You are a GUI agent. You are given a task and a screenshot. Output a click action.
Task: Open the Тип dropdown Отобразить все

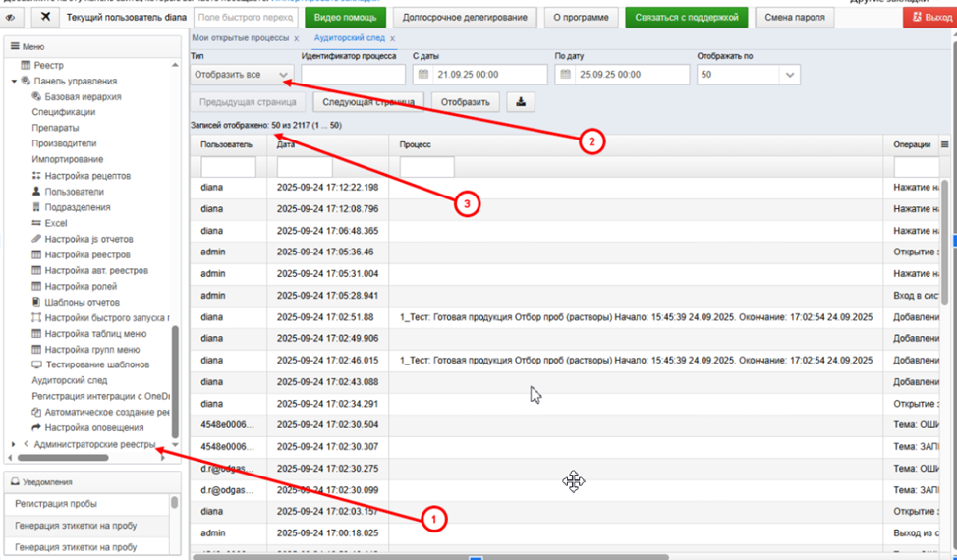(241, 75)
